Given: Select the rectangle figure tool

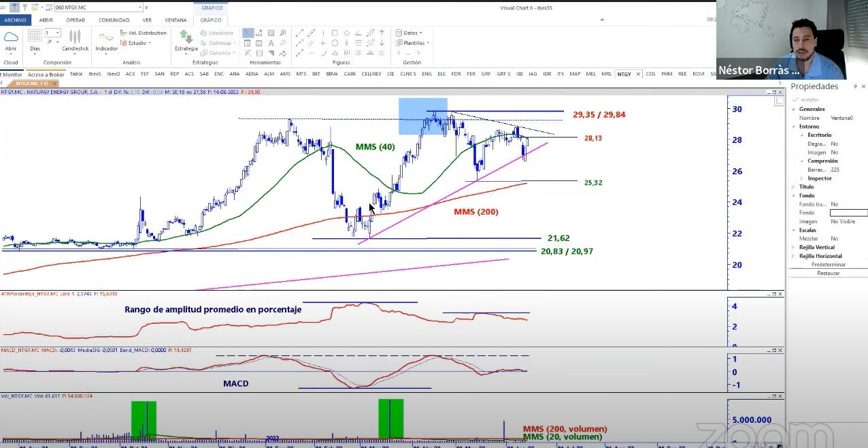Looking at the screenshot, I should pyautogui.click(x=334, y=33).
